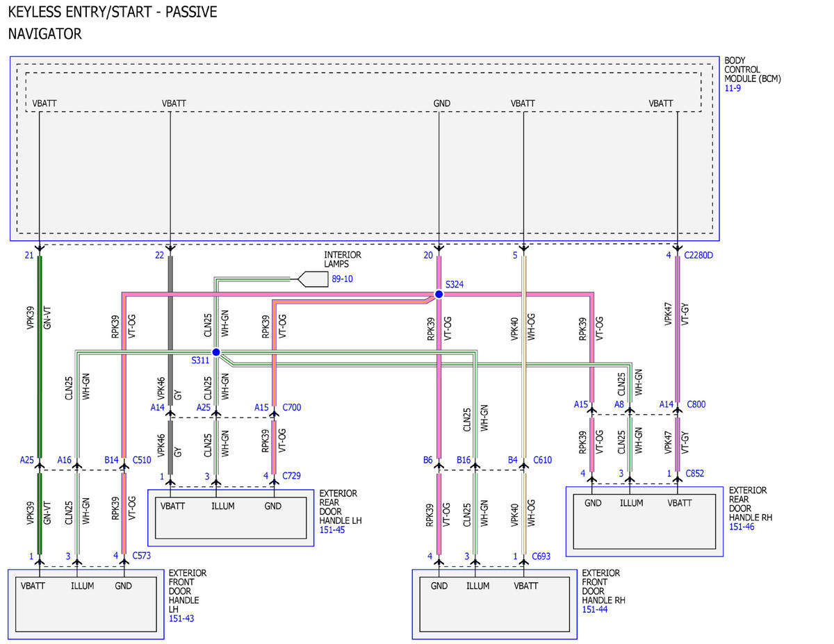Open link 151-46 for rear door handle RH

coord(741,527)
